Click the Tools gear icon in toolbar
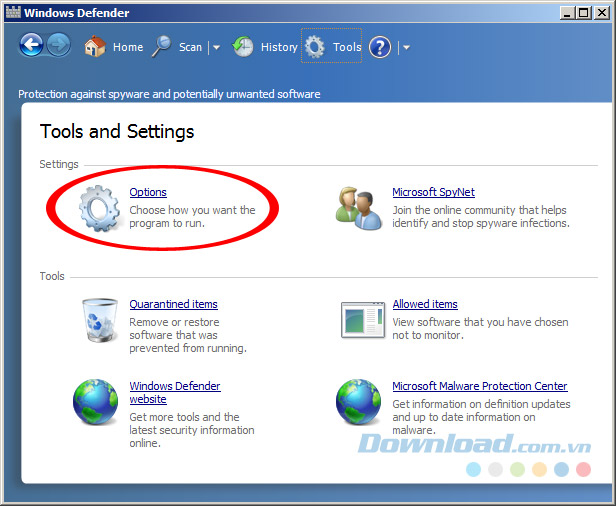616x506 pixels. (x=315, y=47)
